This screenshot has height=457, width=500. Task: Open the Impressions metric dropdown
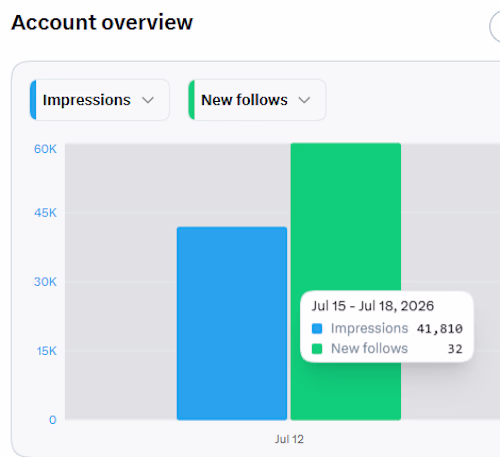tap(100, 100)
